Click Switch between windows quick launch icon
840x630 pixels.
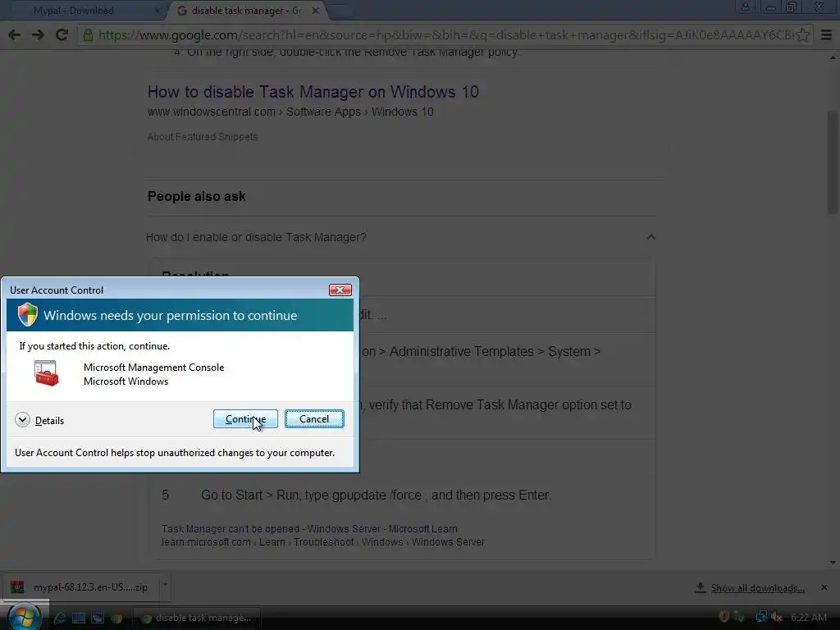pyautogui.click(x=98, y=618)
